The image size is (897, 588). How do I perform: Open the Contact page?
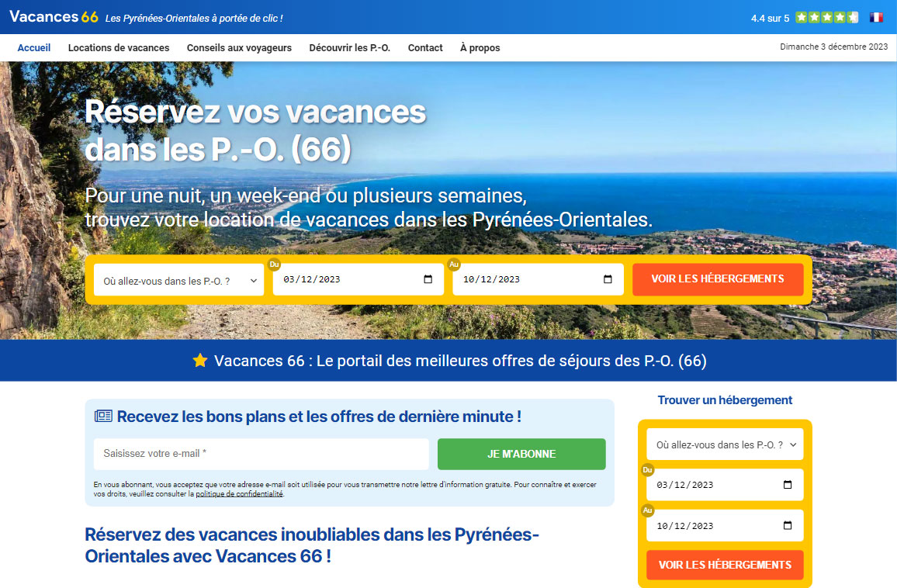pos(425,48)
